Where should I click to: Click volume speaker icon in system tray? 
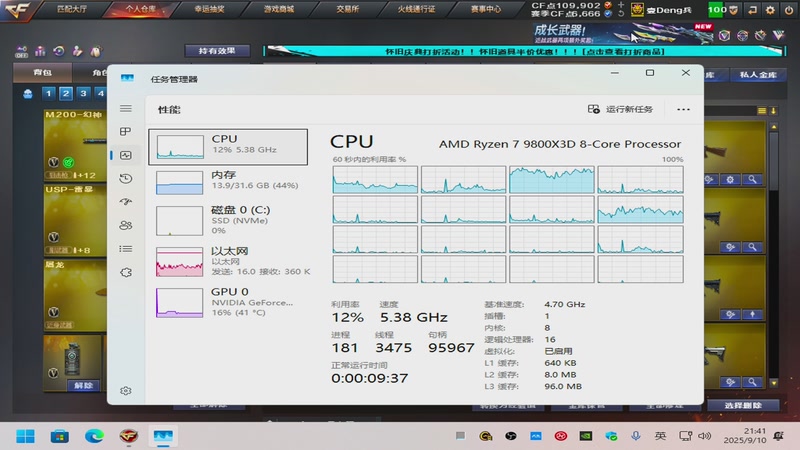705,436
